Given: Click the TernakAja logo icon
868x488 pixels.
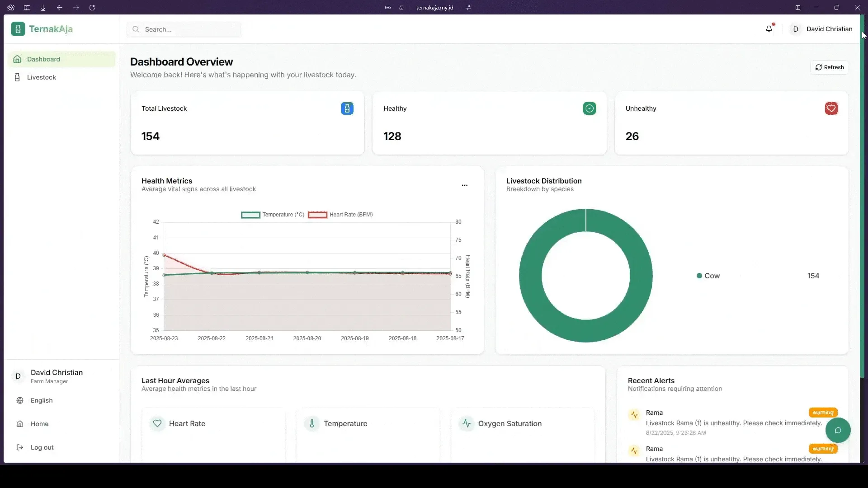Looking at the screenshot, I should (x=18, y=28).
